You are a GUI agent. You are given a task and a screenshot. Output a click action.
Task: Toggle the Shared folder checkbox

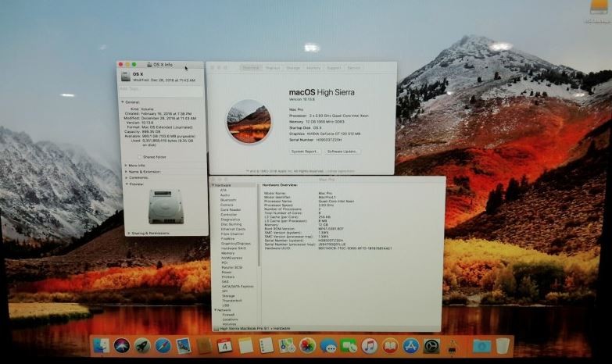tap(139, 157)
